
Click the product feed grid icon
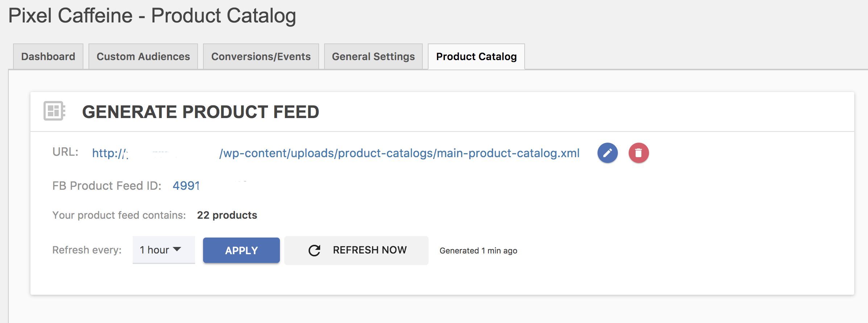click(x=54, y=111)
